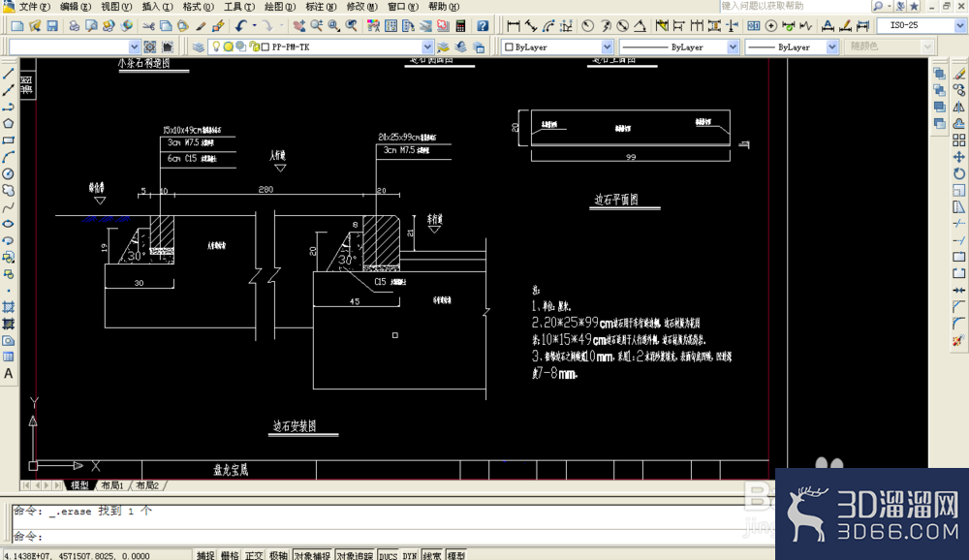Select the Multiline Text tool
969x560 pixels.
pos(8,374)
